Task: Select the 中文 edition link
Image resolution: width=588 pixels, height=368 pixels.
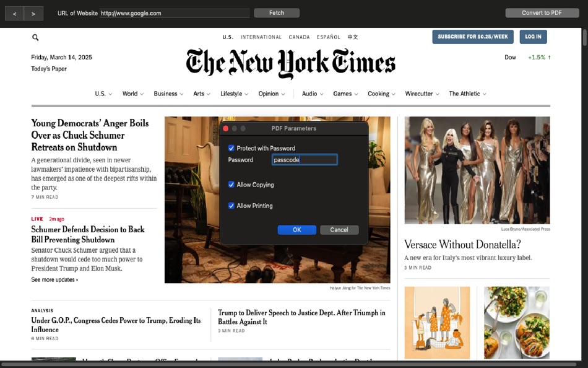Action: pyautogui.click(x=353, y=37)
